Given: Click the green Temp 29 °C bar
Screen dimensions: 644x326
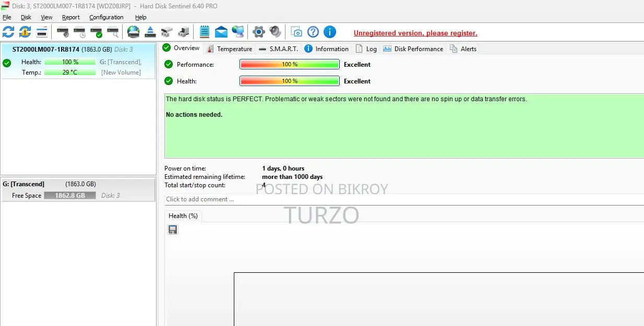Looking at the screenshot, I should [70, 73].
